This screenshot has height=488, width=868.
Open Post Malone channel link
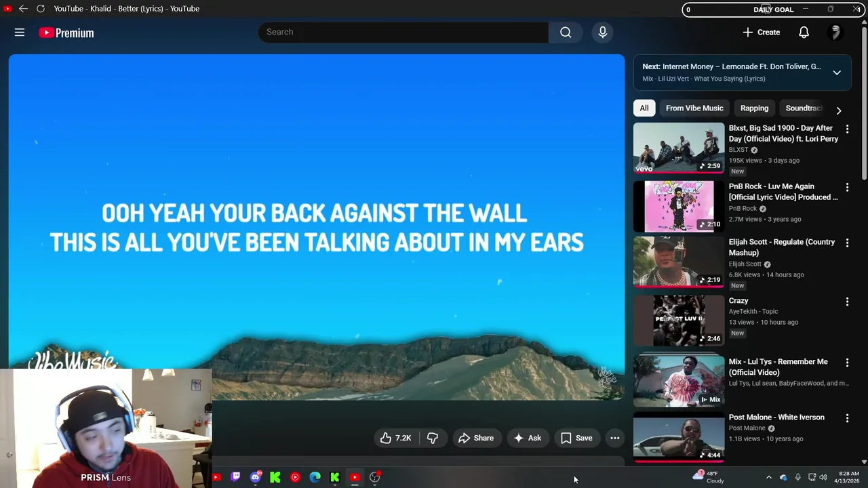pos(747,428)
